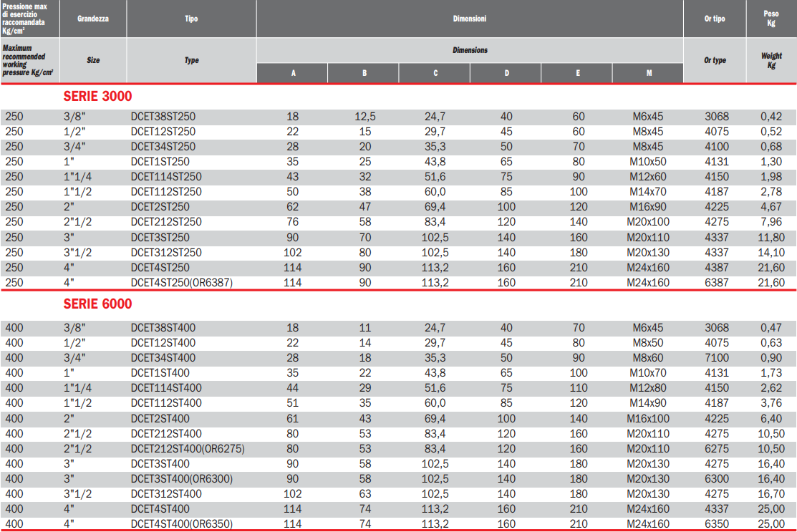Click the SERIE 3000 section heading
Viewport: 797px width, 532px height.
97,97
